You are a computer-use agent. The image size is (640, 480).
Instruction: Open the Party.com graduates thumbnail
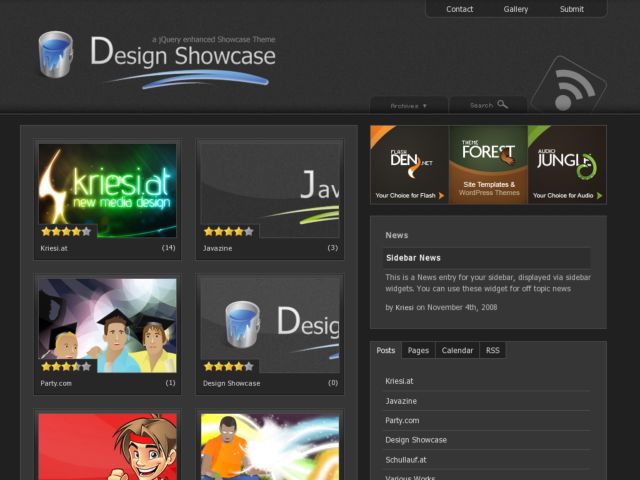(x=107, y=325)
